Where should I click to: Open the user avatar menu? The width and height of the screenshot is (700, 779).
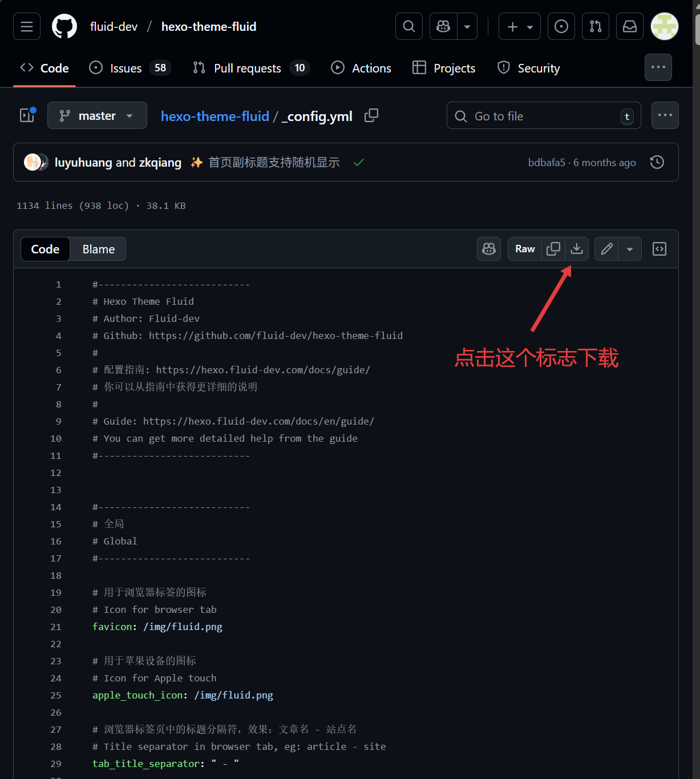pos(665,26)
